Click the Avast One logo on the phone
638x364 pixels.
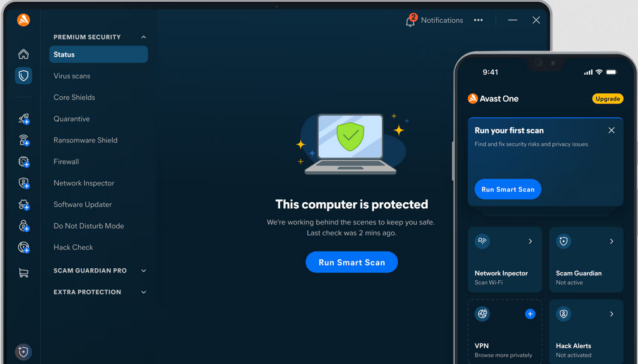coord(473,98)
